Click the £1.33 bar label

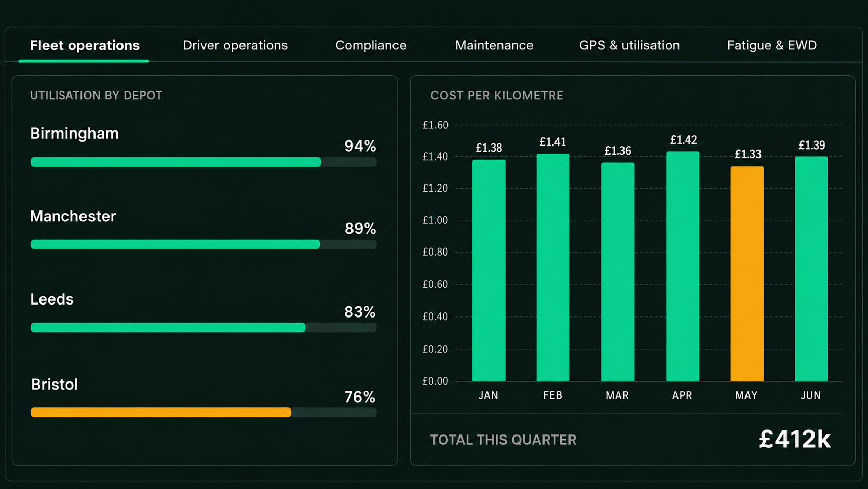748,154
